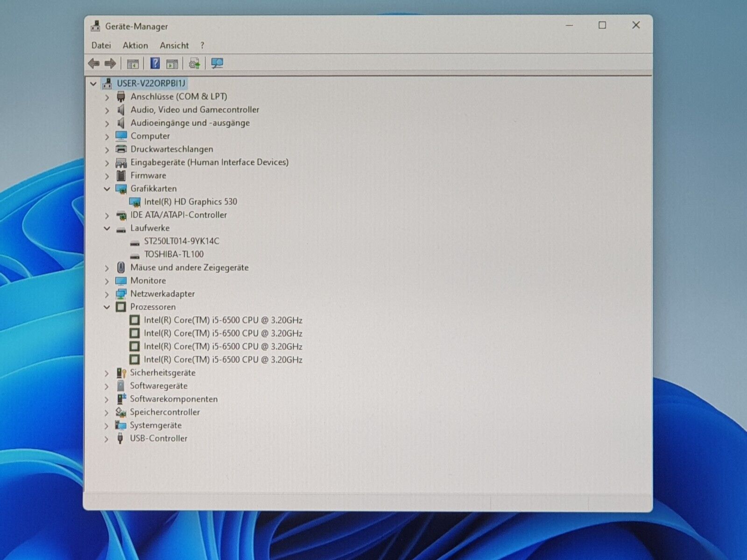Open the Ansicht menu
Screen dimensions: 747x560
(174, 45)
